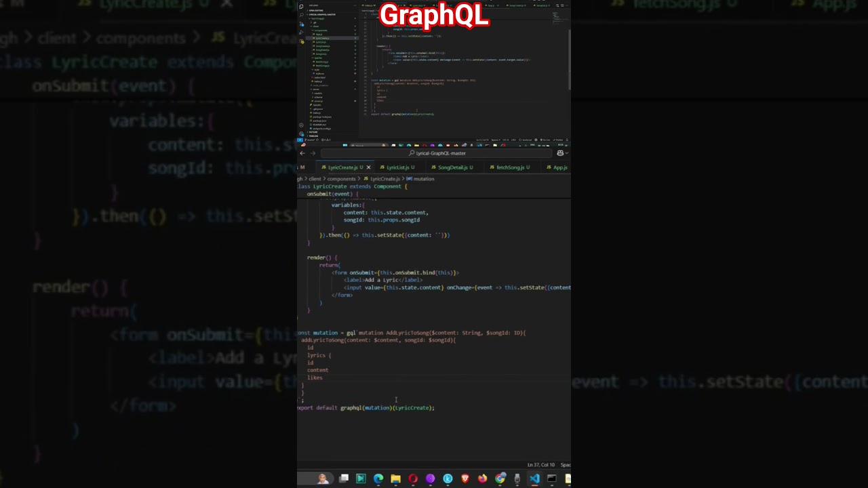Open the Copilot icon beside command center
The height and width of the screenshot is (488, 868).
[560, 153]
